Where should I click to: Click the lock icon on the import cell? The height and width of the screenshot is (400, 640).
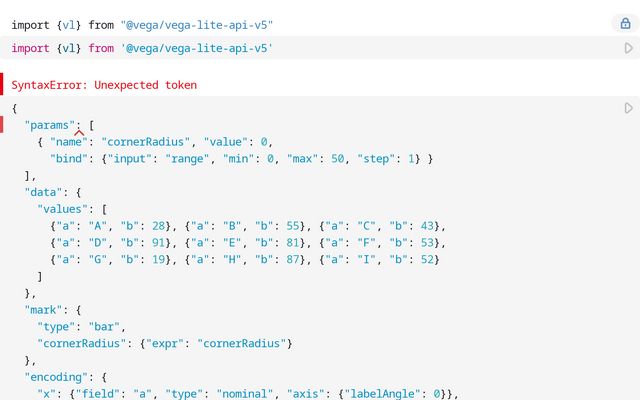pos(625,24)
